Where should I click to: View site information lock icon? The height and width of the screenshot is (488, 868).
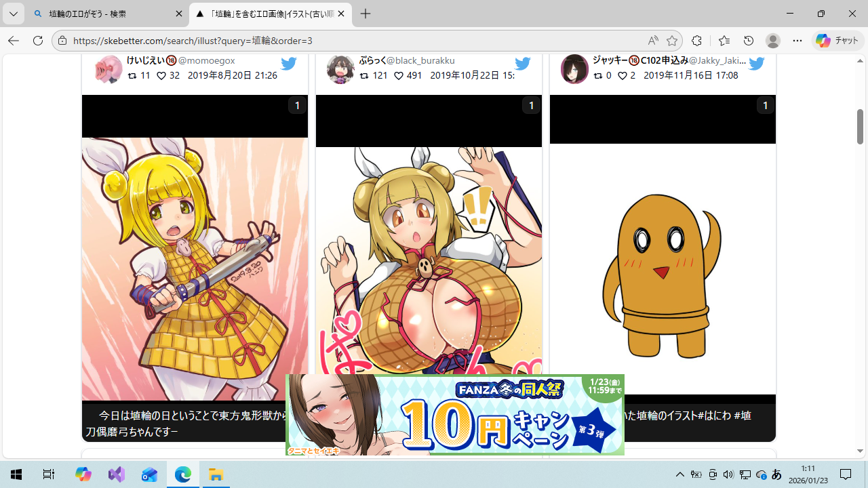pyautogui.click(x=62, y=41)
